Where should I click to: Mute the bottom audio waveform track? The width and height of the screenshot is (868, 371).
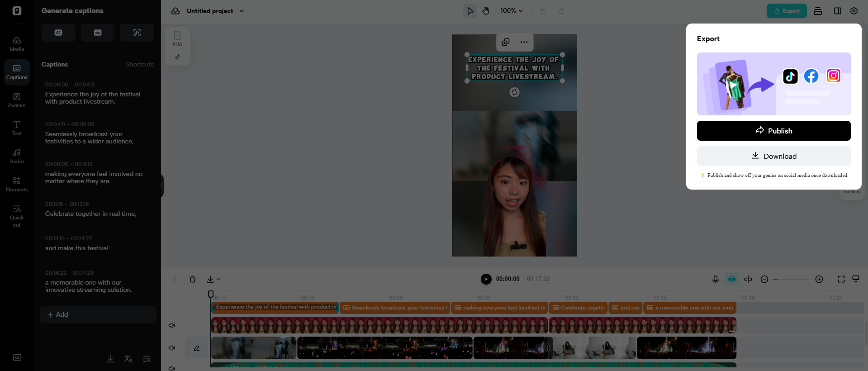(x=172, y=368)
